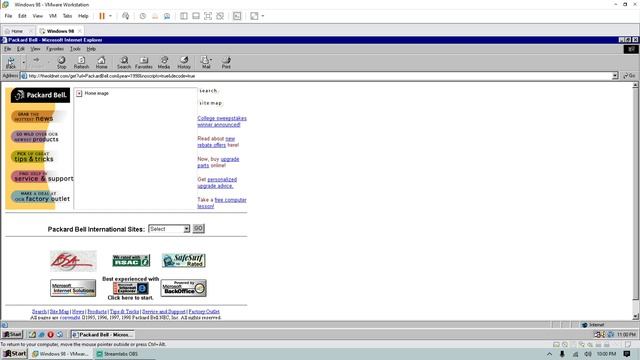Click the host microphone tray icon
The height and width of the screenshot is (360, 640).
click(562, 354)
